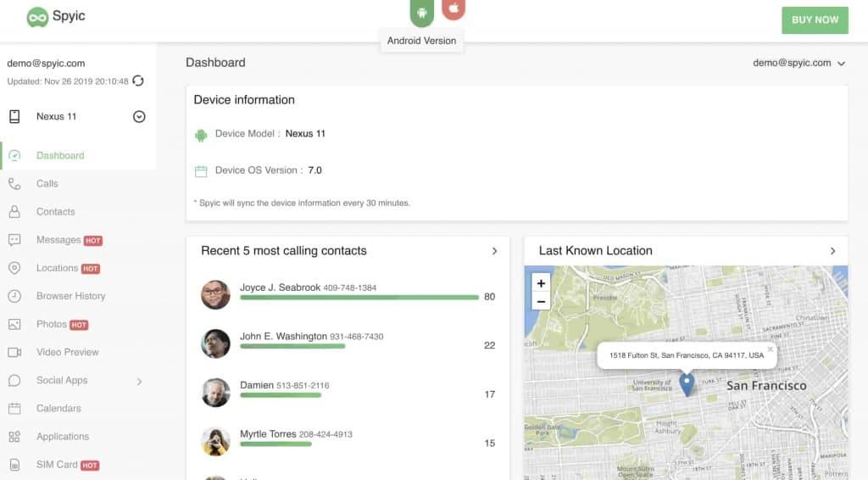Click Joyce J. Seabrook's avatar
The width and height of the screenshot is (868, 480).
pos(215,294)
